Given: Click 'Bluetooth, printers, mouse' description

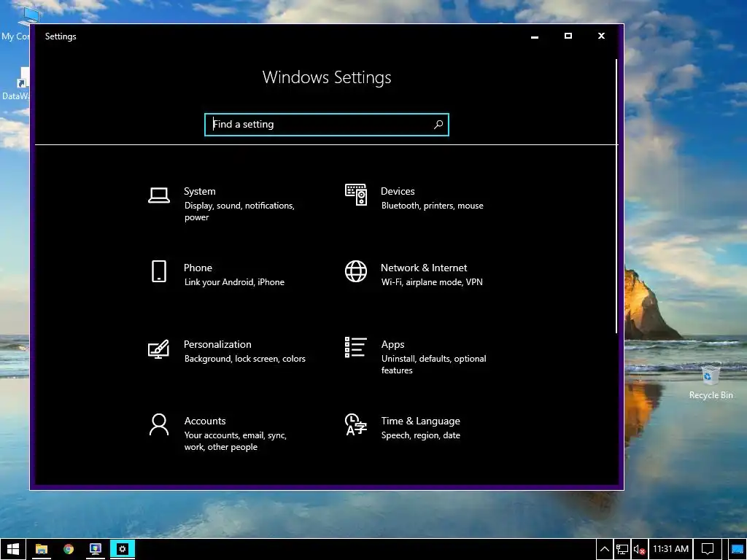Looking at the screenshot, I should [432, 206].
